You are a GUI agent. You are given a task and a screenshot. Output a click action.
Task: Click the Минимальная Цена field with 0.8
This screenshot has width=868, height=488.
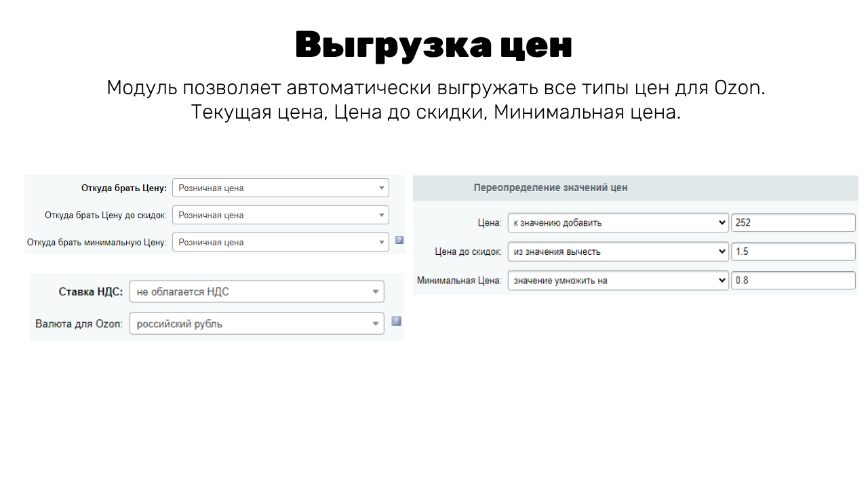click(x=793, y=281)
